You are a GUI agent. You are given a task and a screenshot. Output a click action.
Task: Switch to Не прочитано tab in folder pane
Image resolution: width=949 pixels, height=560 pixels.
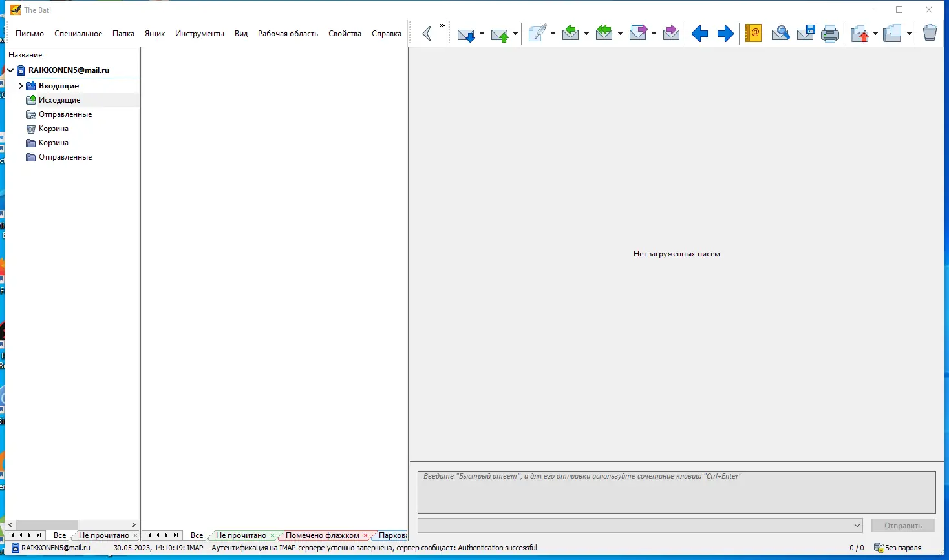click(104, 535)
